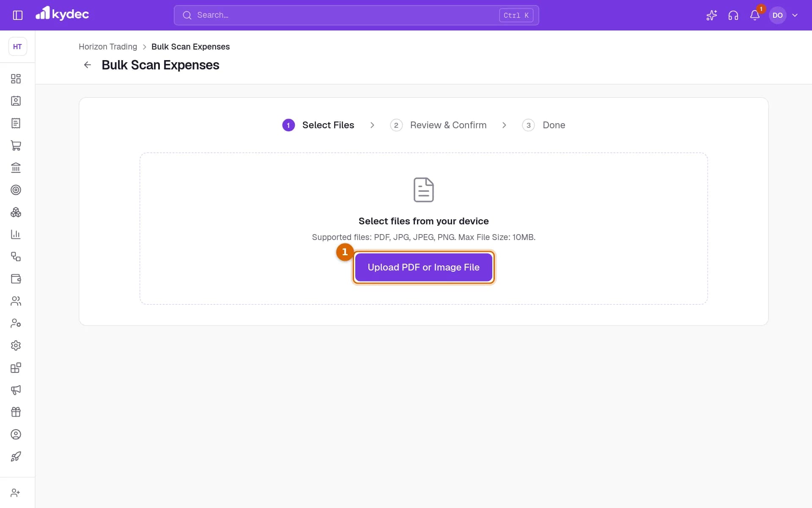The width and height of the screenshot is (812, 508).
Task: Open the settings gear icon in sidebar
Action: (16, 345)
